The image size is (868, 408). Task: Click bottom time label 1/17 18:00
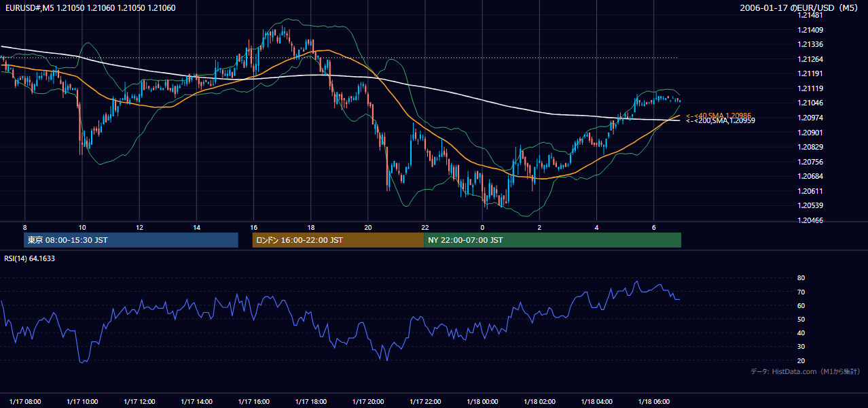click(x=312, y=401)
